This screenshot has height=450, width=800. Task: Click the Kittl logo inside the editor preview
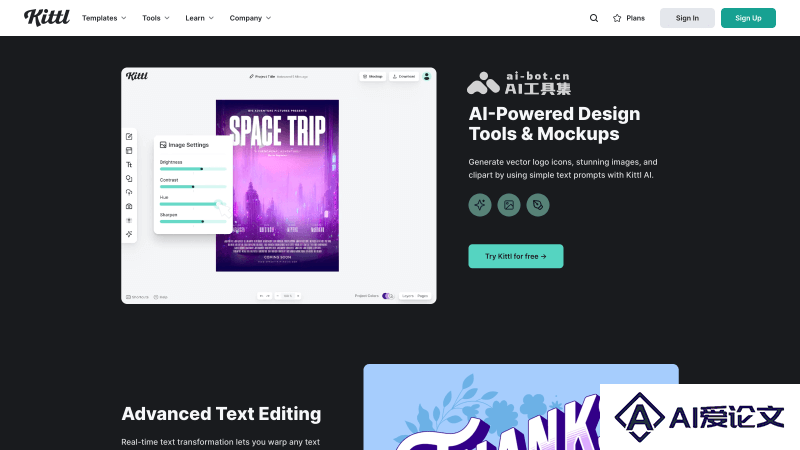pos(137,76)
